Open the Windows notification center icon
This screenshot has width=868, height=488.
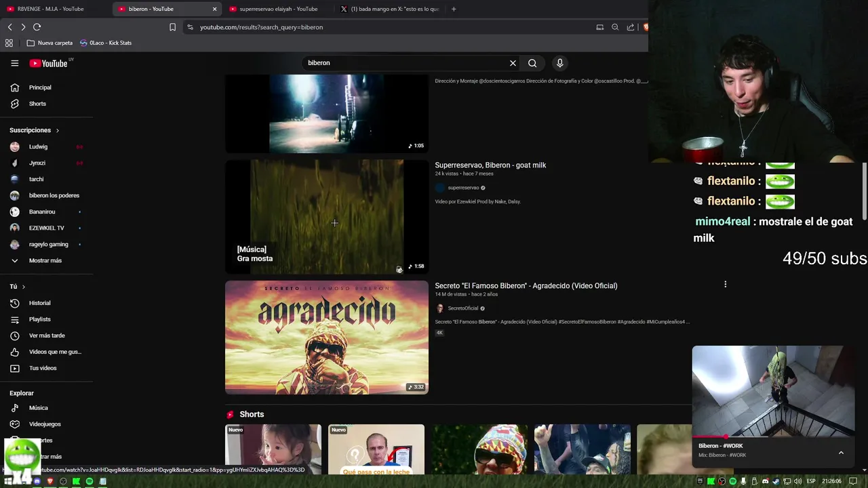[x=853, y=481]
